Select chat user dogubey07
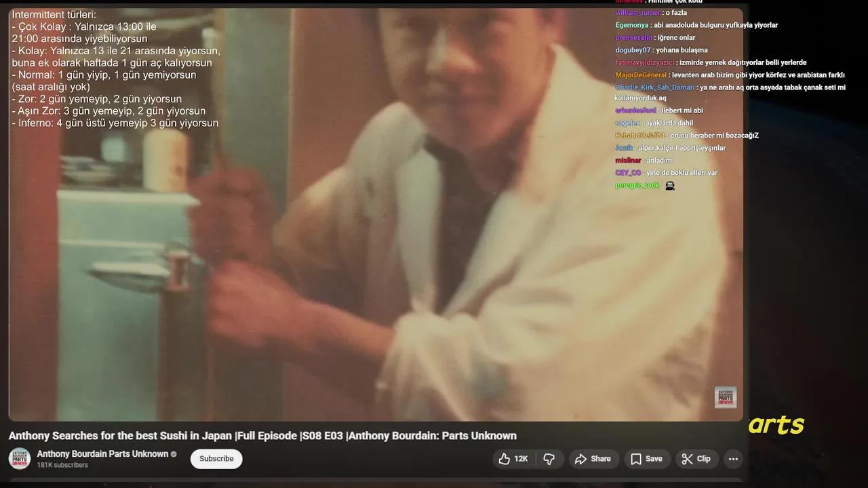868x488 pixels. point(633,50)
